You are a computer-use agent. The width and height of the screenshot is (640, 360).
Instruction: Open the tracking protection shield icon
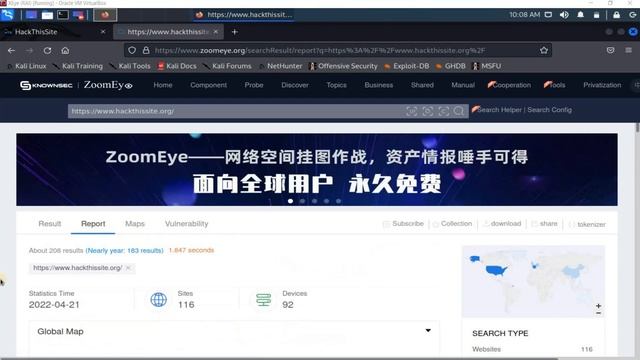click(132, 50)
